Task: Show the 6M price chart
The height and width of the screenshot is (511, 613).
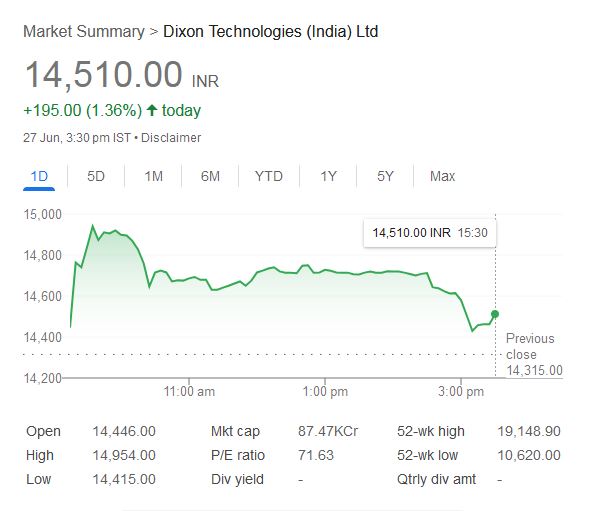Action: pos(210,176)
